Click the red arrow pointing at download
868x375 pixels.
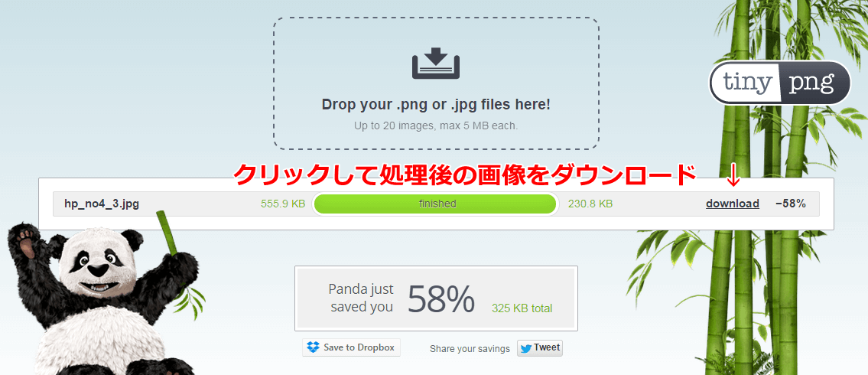[733, 174]
